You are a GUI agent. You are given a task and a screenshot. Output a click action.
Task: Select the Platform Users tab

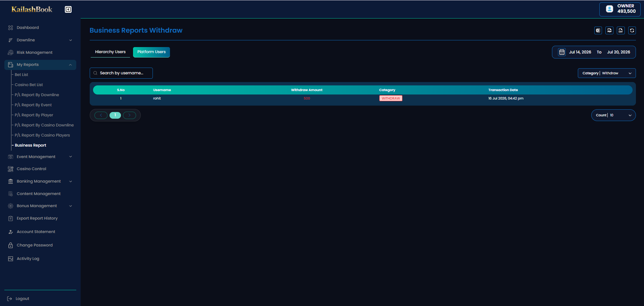[x=152, y=52]
